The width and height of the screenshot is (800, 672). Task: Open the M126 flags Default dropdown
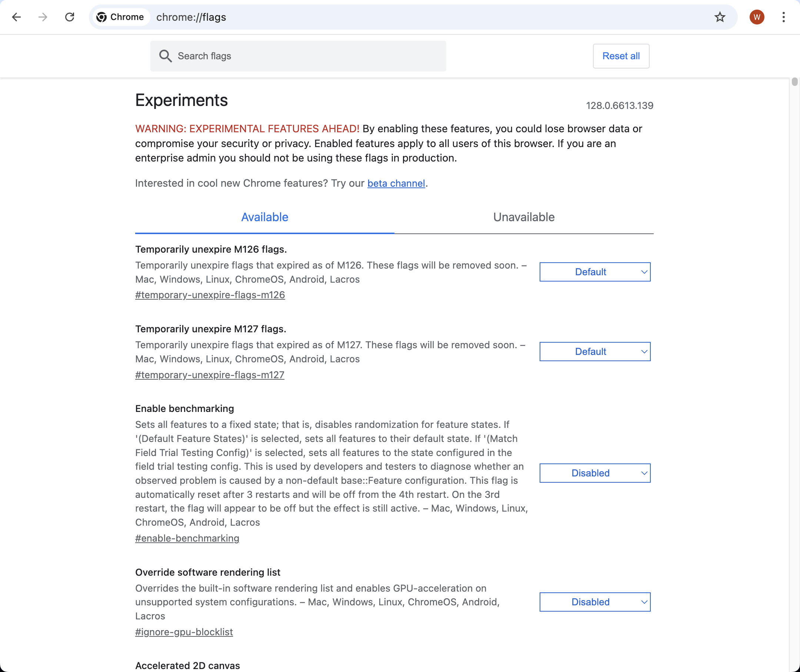595,272
